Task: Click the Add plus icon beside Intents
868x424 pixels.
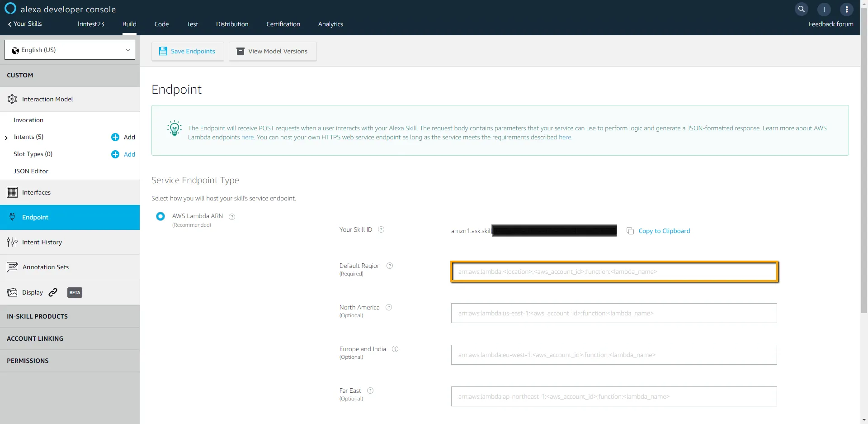Action: 114,137
